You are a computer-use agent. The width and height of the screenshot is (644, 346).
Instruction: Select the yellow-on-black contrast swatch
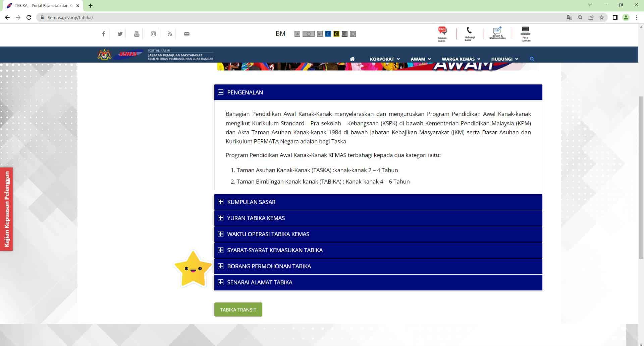[x=336, y=34]
